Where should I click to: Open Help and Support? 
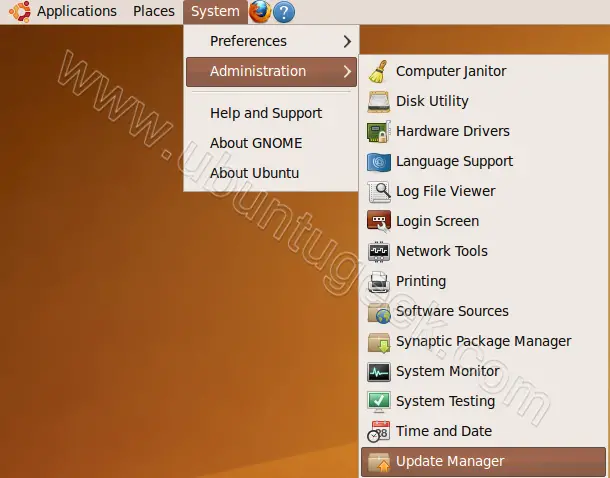(x=271, y=114)
